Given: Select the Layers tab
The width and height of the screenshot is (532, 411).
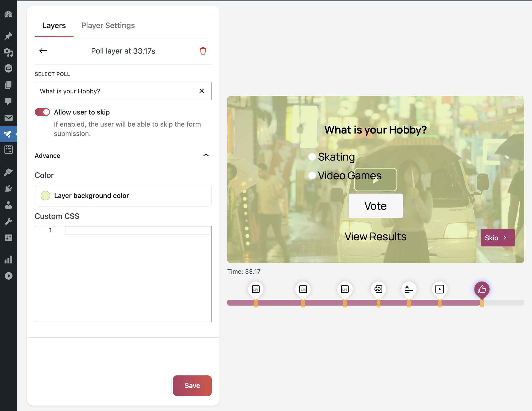Looking at the screenshot, I should [x=54, y=25].
